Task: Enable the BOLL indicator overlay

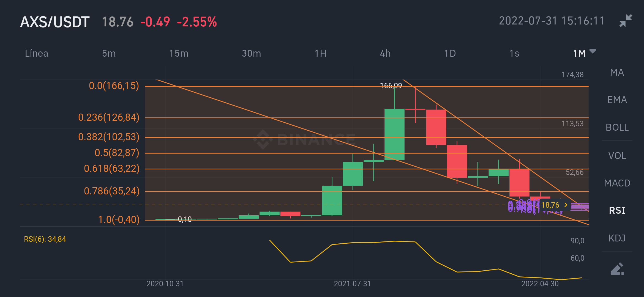Action: pyautogui.click(x=617, y=127)
